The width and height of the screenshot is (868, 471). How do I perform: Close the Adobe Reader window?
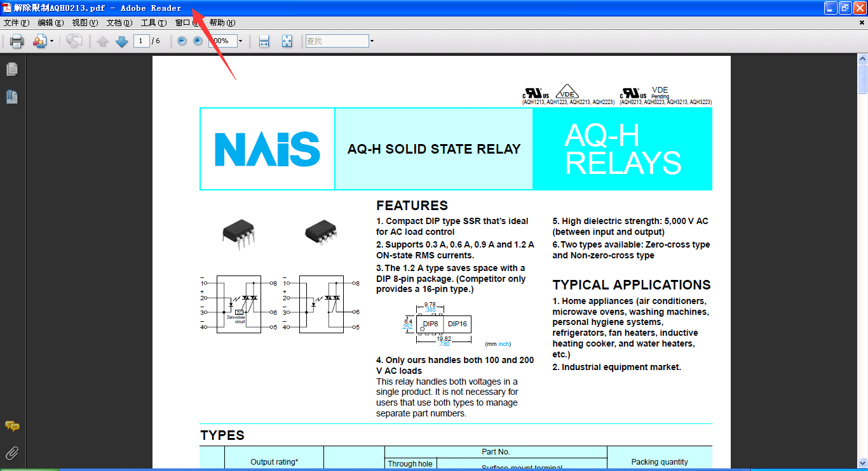(x=860, y=8)
